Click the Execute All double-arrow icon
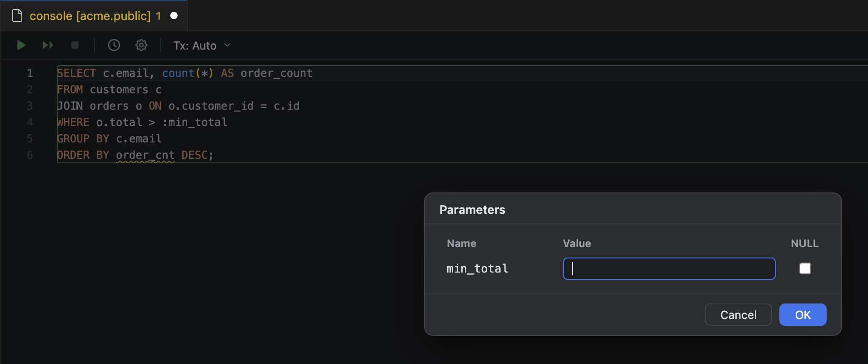Viewport: 868px width, 364px height. pyautogui.click(x=48, y=45)
